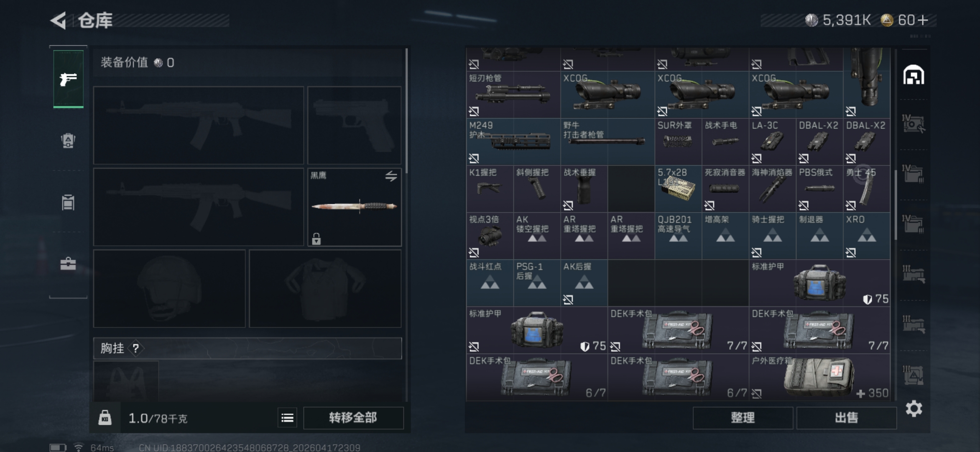Select the 户外医疗箱 medical kit item
This screenshot has height=452, width=980.
point(819,378)
